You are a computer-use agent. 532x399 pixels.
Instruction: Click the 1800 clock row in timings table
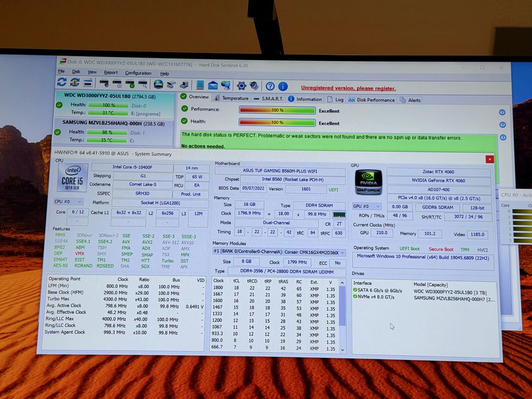274,288
